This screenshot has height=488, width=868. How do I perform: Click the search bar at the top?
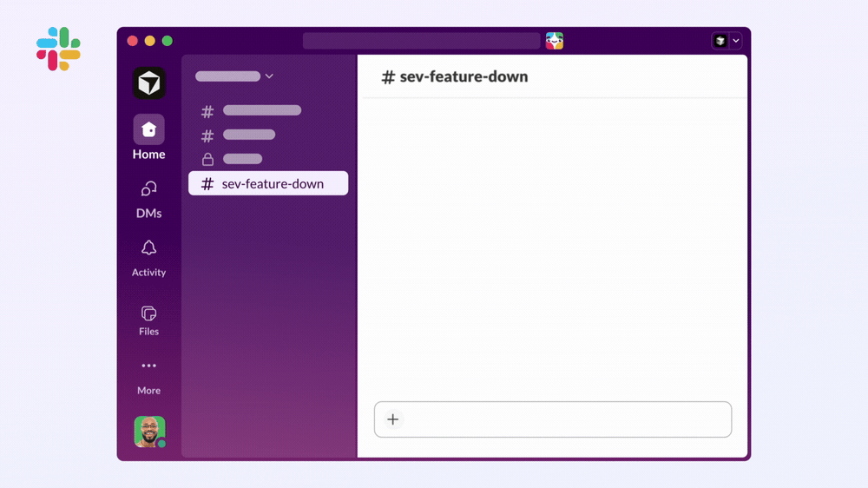pyautogui.click(x=421, y=41)
